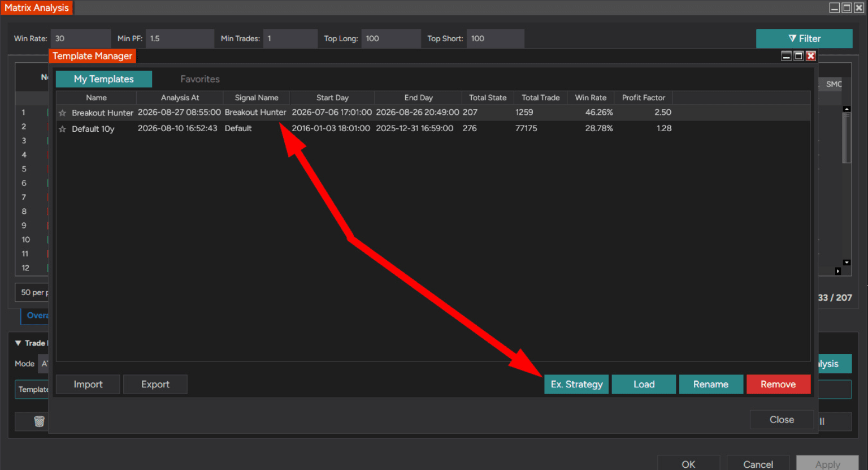Sort by the Win Rate column header

[x=591, y=98]
